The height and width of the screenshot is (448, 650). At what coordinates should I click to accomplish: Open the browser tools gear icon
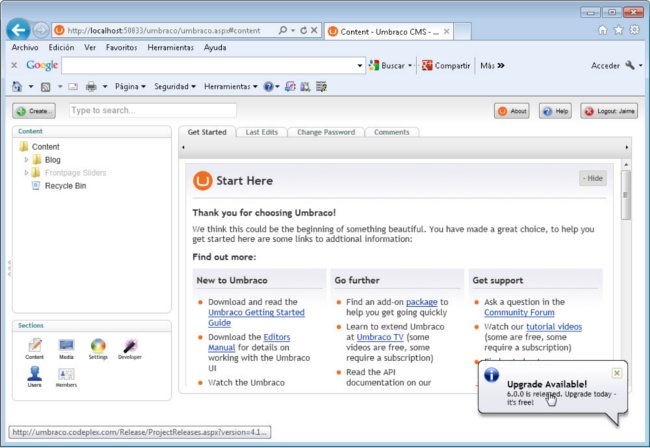(634, 30)
